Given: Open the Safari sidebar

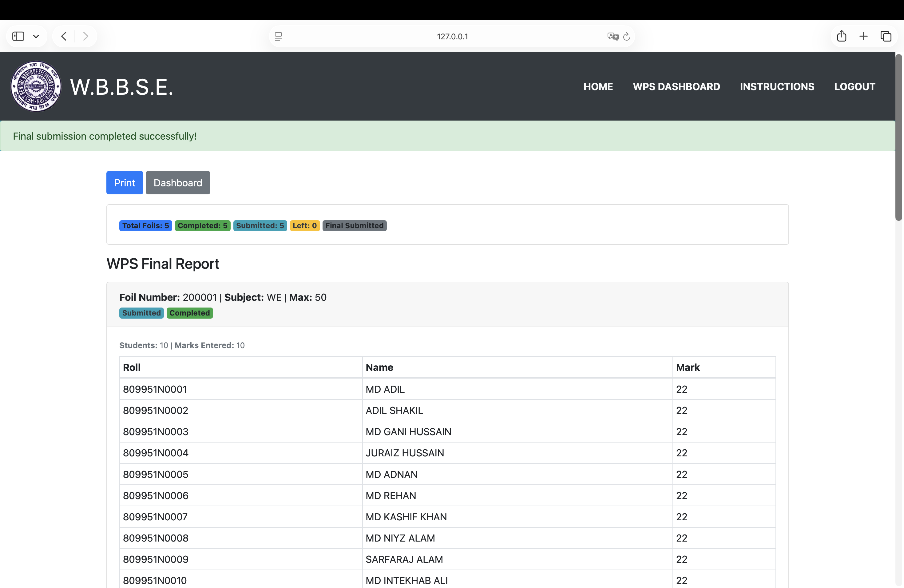Looking at the screenshot, I should (x=18, y=36).
